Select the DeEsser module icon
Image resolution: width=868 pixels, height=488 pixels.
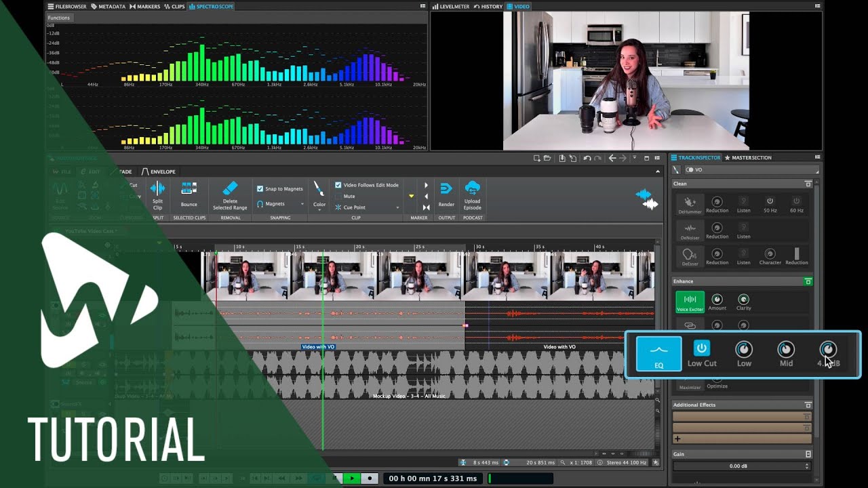(x=690, y=255)
